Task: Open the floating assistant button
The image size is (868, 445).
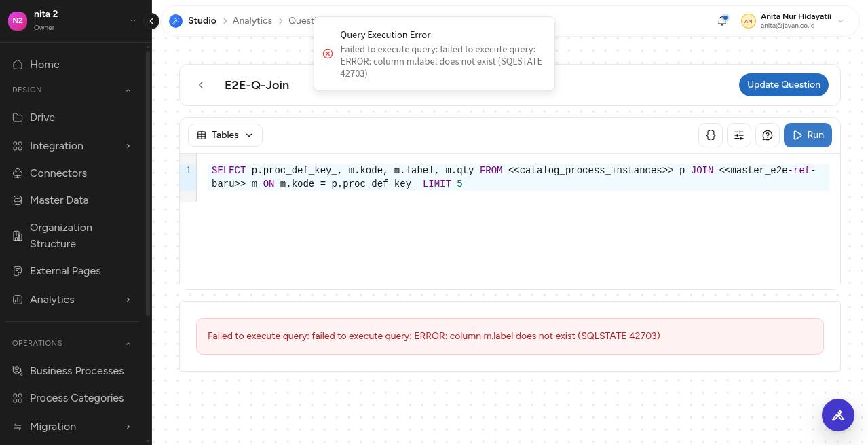Action: point(838,415)
